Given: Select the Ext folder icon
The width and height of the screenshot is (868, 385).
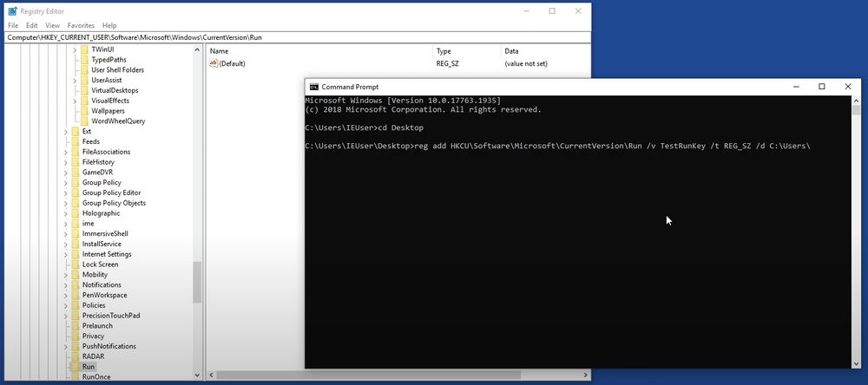Looking at the screenshot, I should point(76,131).
